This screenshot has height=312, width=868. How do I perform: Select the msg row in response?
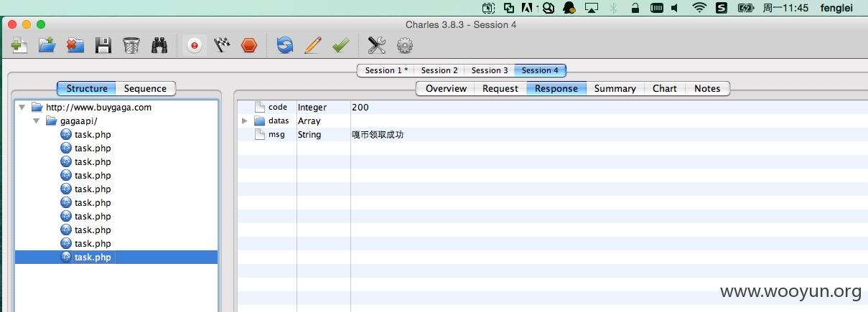[x=552, y=135]
